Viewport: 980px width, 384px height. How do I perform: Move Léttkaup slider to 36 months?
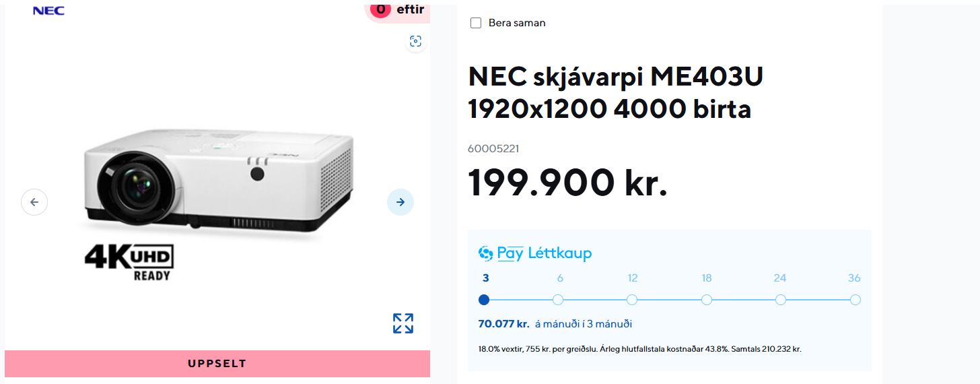point(855,300)
